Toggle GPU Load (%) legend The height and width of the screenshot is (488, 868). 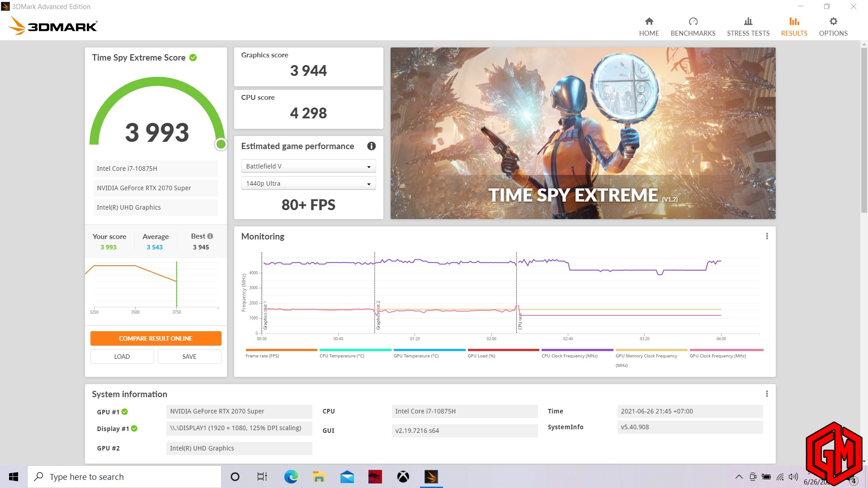[x=503, y=353]
